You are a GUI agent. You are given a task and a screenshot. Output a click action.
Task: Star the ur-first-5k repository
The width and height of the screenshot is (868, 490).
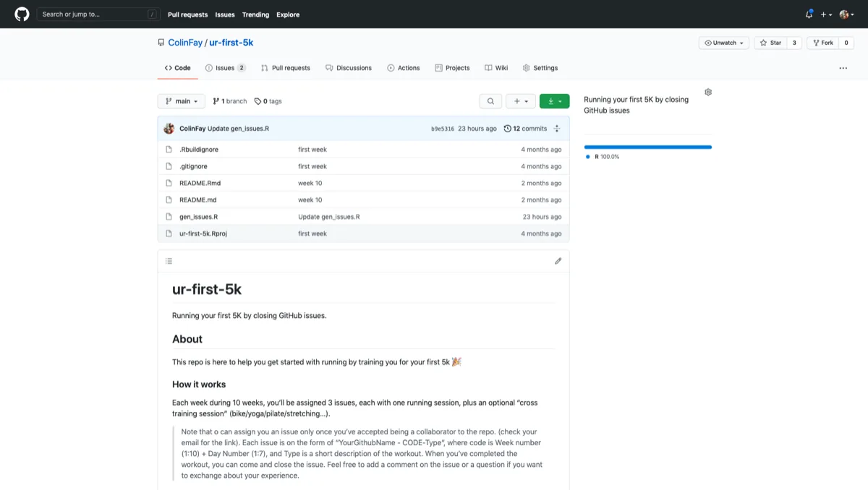click(770, 43)
